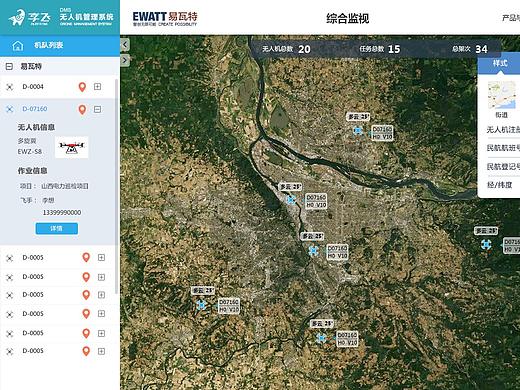Open the cut-off 产品 menu at the top right
520x390 pixels.
click(511, 18)
